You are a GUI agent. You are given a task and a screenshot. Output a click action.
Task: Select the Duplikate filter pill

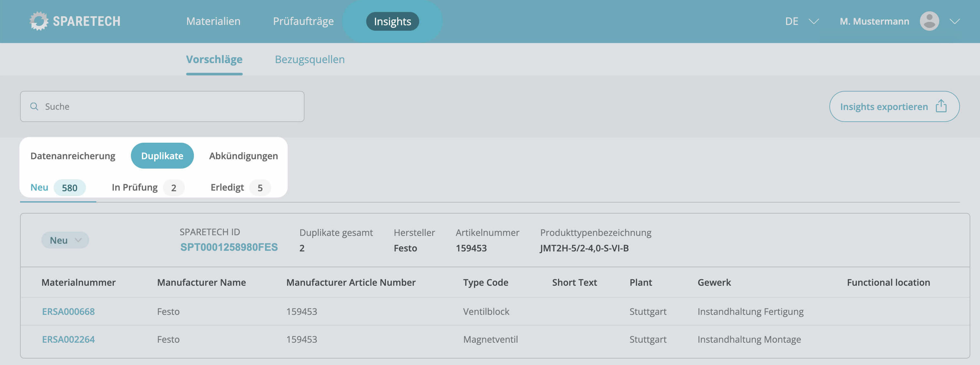point(162,155)
